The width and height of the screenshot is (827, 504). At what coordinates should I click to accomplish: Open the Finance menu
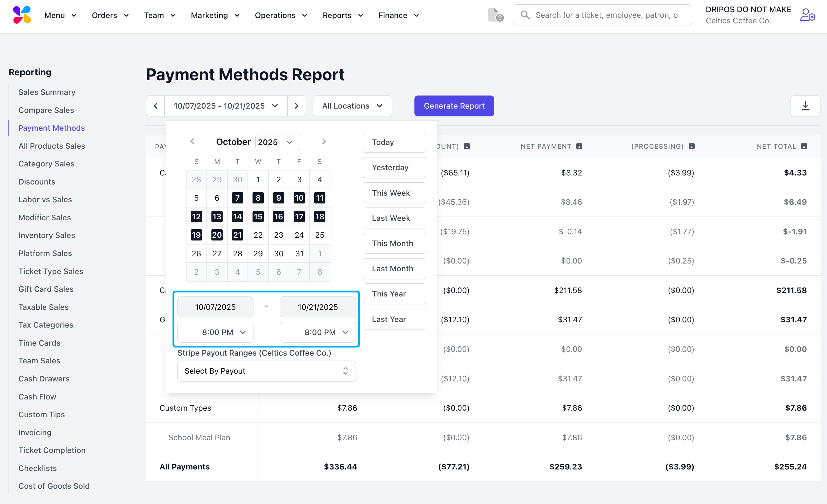[x=398, y=16]
